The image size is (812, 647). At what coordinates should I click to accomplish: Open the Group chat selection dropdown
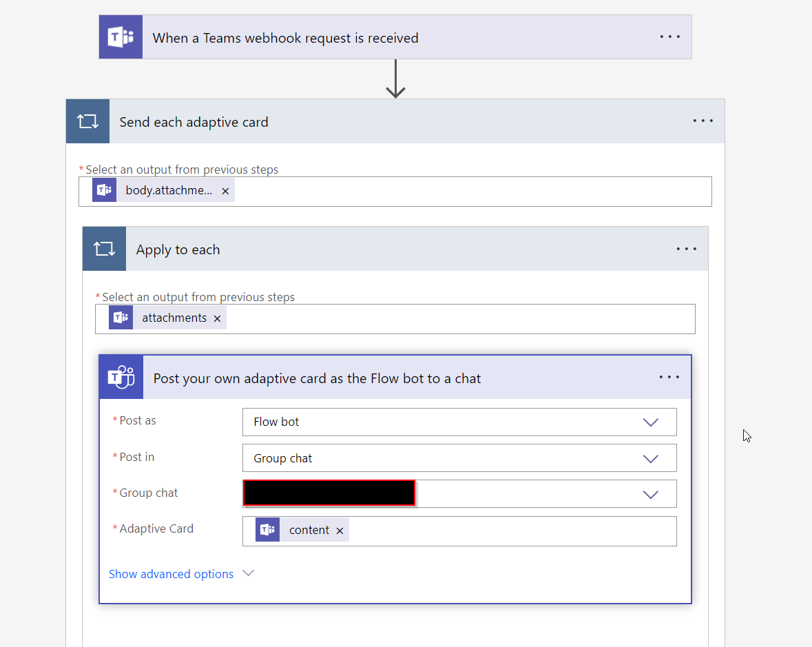(x=650, y=494)
